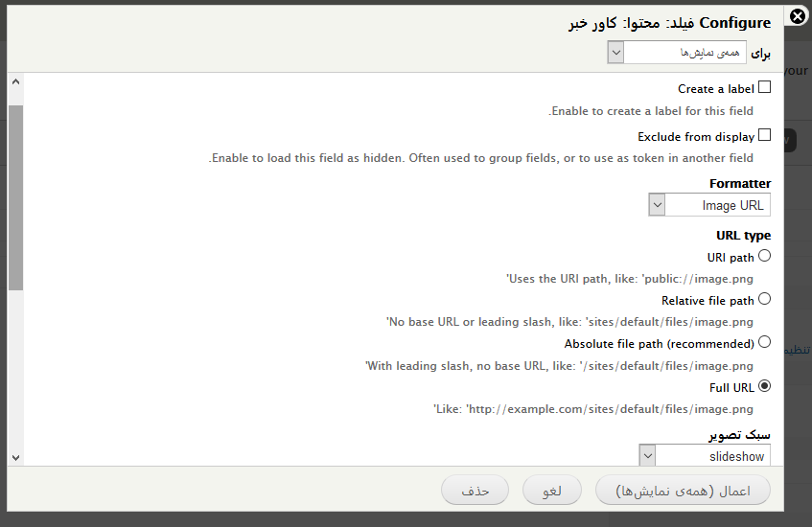Click the 'Enable to load this field as hidden' description
The height and width of the screenshot is (527, 812).
481,158
